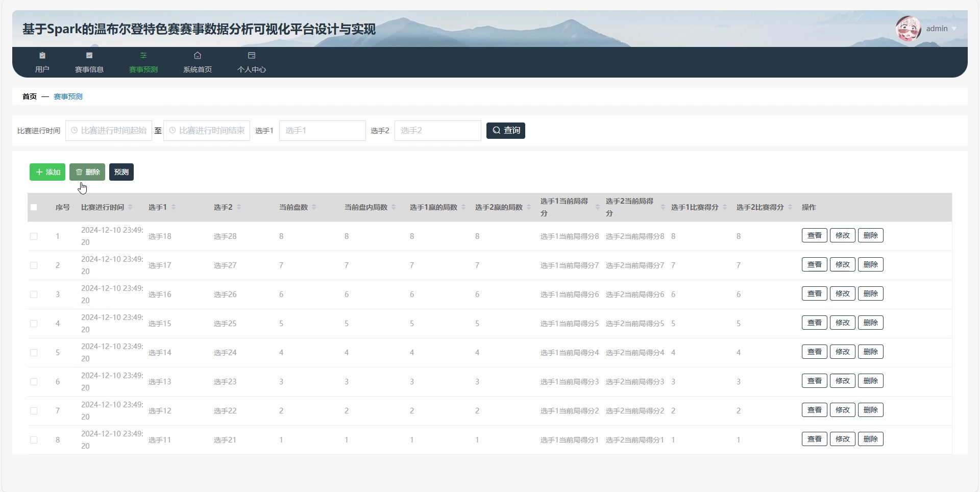The height and width of the screenshot is (492, 980).
Task: Click the batch 删除 button above table
Action: (x=87, y=172)
